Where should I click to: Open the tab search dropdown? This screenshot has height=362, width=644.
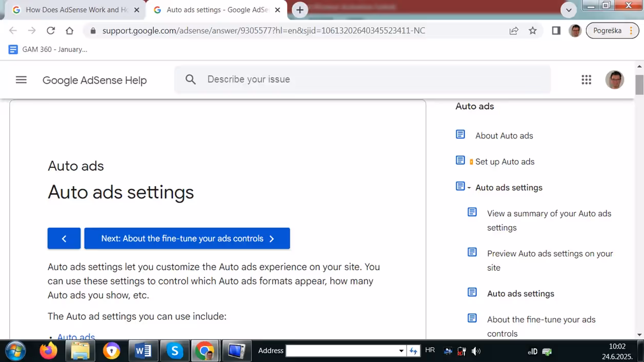pyautogui.click(x=569, y=10)
